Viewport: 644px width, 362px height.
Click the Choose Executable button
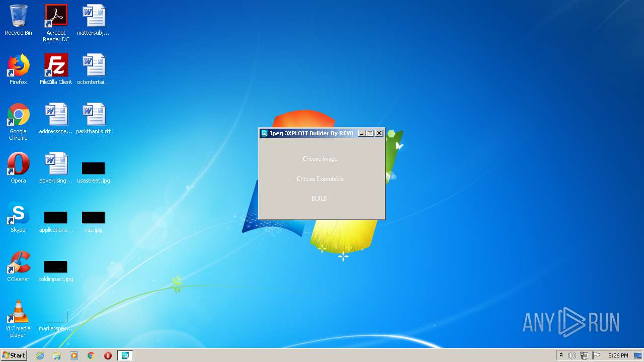click(320, 179)
